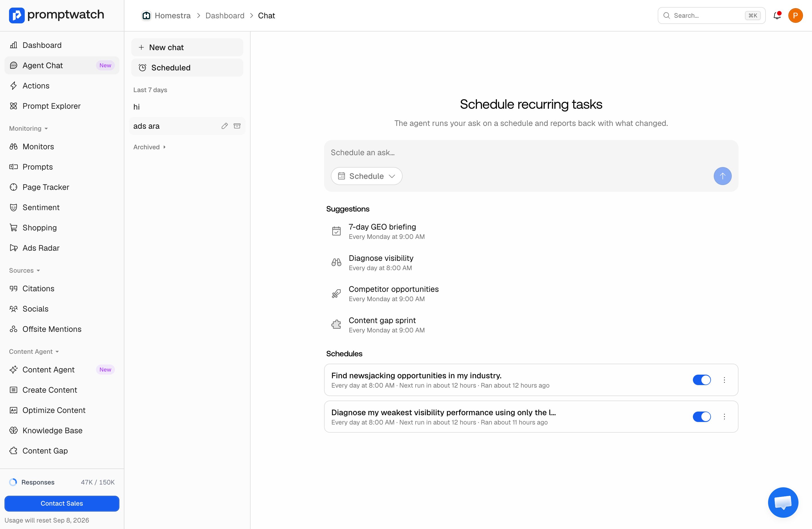Toggle the newsjacking opportunities schedule off
The height and width of the screenshot is (529, 812).
tap(701, 380)
